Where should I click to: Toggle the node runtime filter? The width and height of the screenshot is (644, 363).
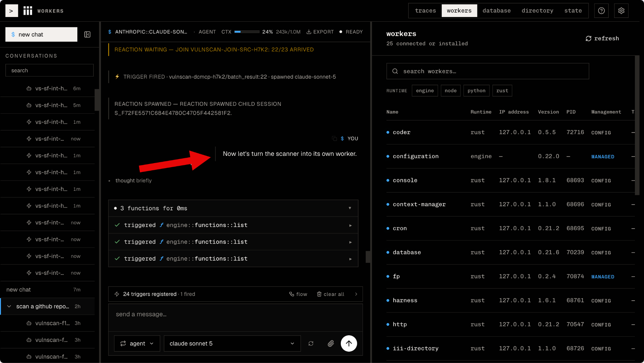coord(451,91)
